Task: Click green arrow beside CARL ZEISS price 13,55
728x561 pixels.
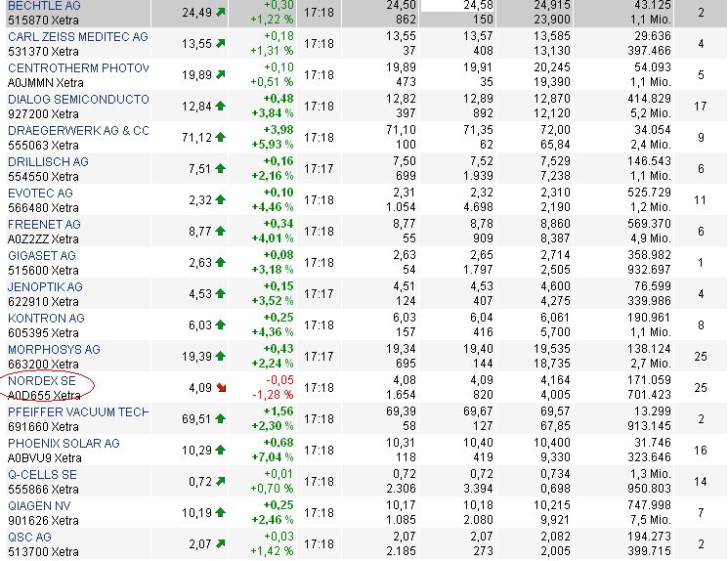Action: point(221,43)
